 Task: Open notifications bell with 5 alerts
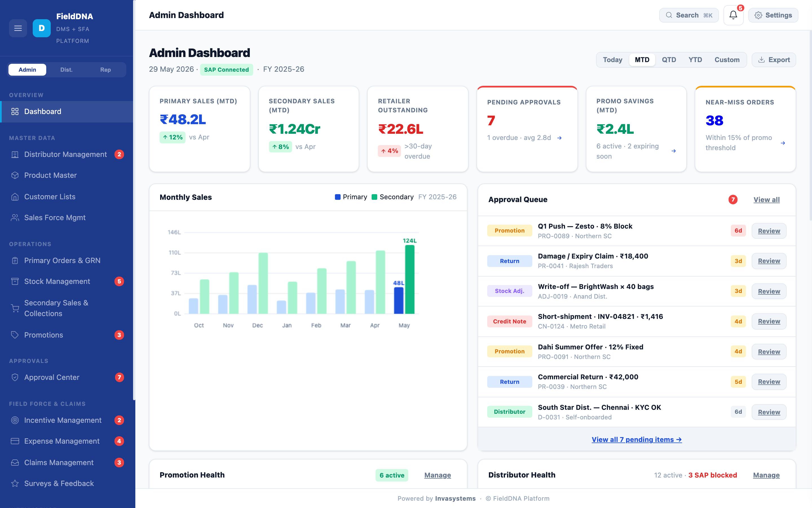tap(733, 15)
